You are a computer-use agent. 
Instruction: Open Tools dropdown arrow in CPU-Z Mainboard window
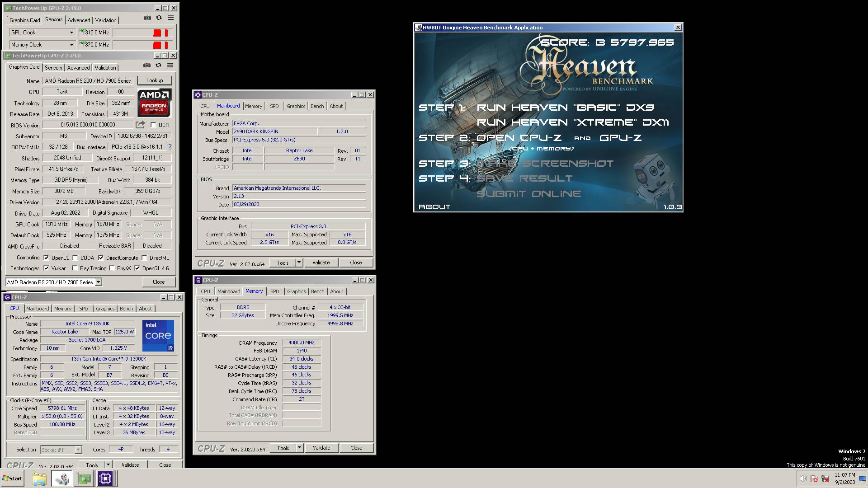[299, 263]
